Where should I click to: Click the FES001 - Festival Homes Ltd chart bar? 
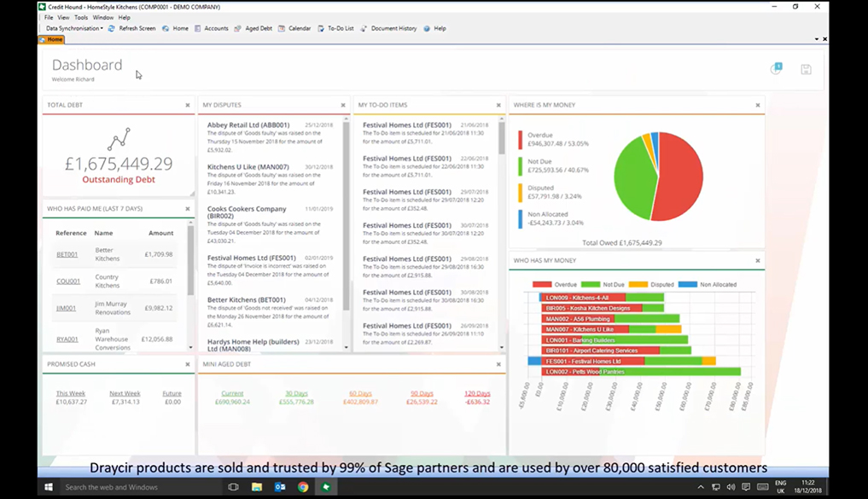click(621, 362)
